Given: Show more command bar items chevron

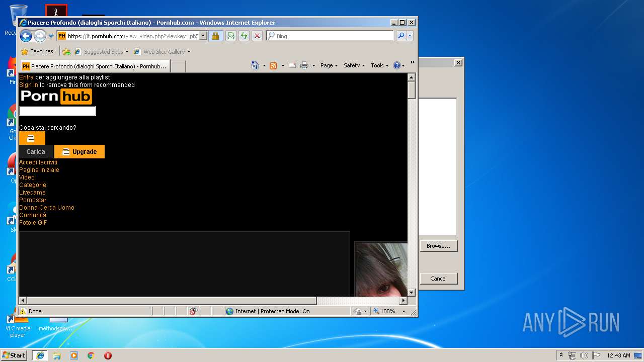Looking at the screenshot, I should (x=412, y=62).
